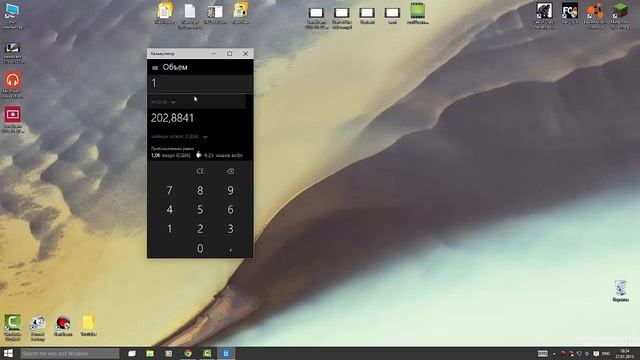Open Task View from the taskbar

(132, 353)
